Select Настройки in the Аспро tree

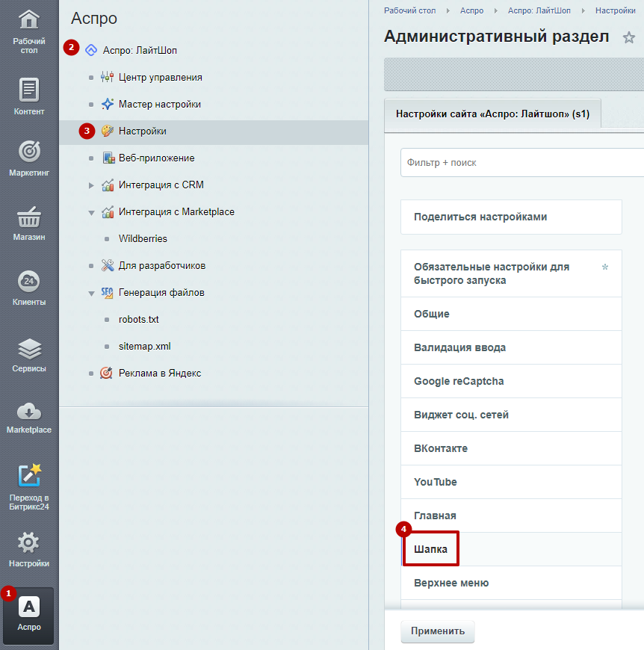click(x=142, y=131)
